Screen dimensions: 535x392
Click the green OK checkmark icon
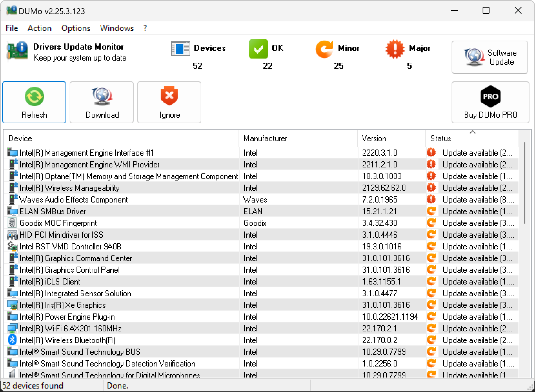point(258,49)
